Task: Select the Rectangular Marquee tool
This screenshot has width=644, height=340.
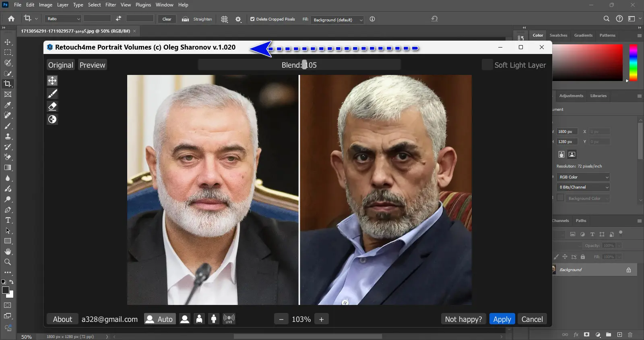Action: point(8,52)
